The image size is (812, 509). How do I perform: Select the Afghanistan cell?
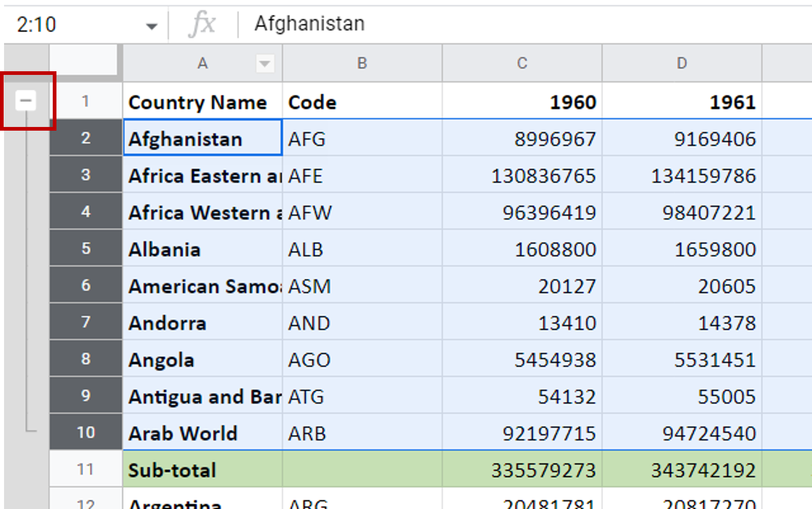coord(203,138)
